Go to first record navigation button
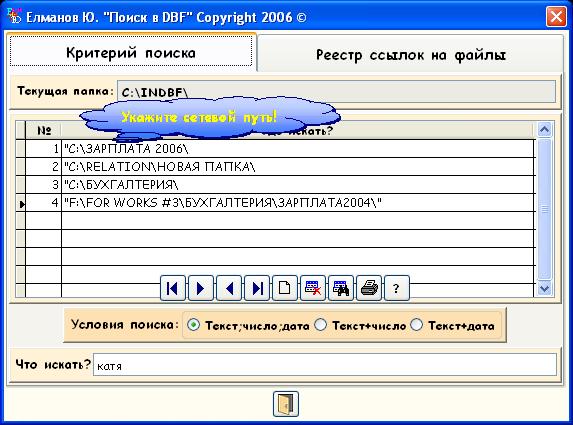Image resolution: width=573 pixels, height=425 pixels. (x=172, y=288)
